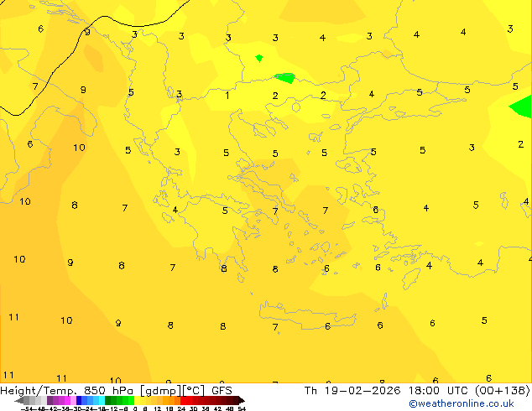Click the temperature value '1' on the map

click(x=227, y=96)
